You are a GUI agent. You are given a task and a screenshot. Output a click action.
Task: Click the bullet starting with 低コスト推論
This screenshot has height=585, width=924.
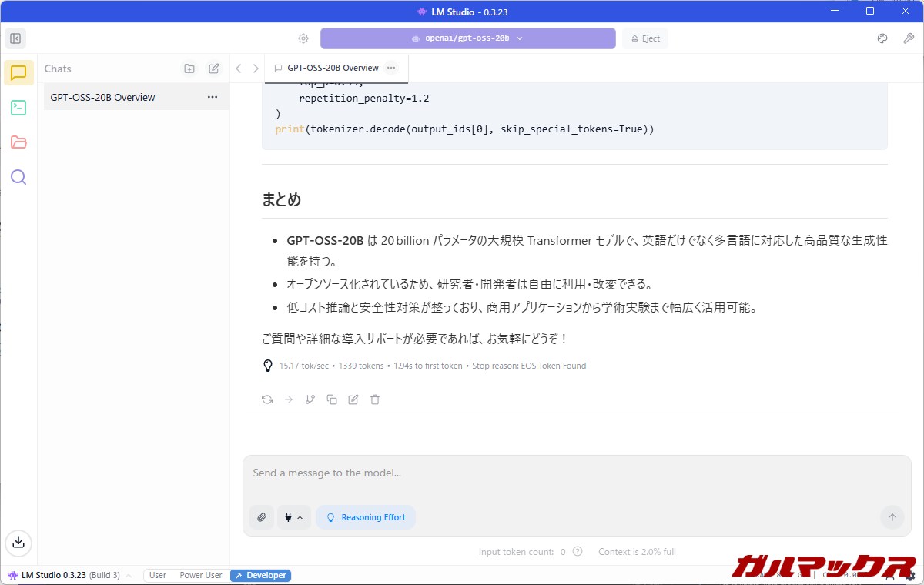click(522, 307)
